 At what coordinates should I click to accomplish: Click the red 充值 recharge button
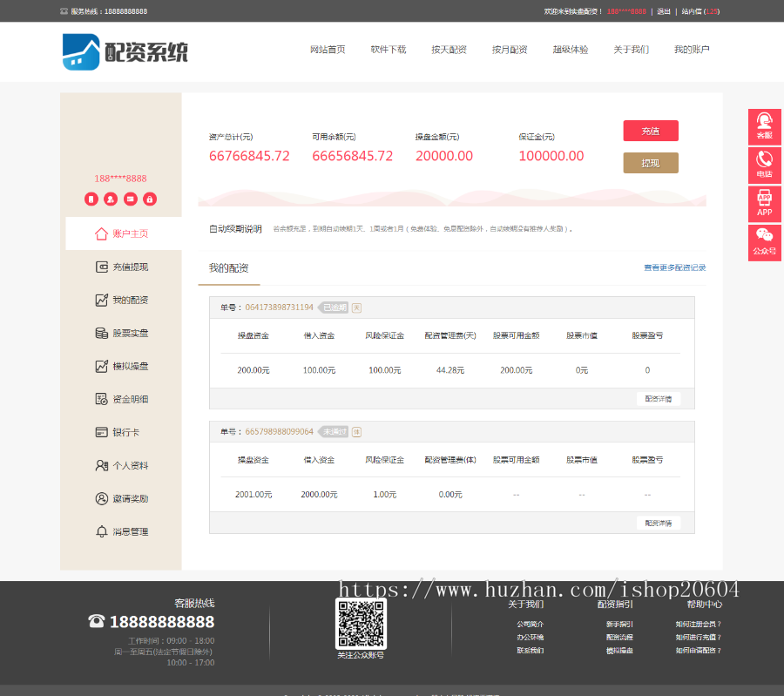pyautogui.click(x=649, y=131)
